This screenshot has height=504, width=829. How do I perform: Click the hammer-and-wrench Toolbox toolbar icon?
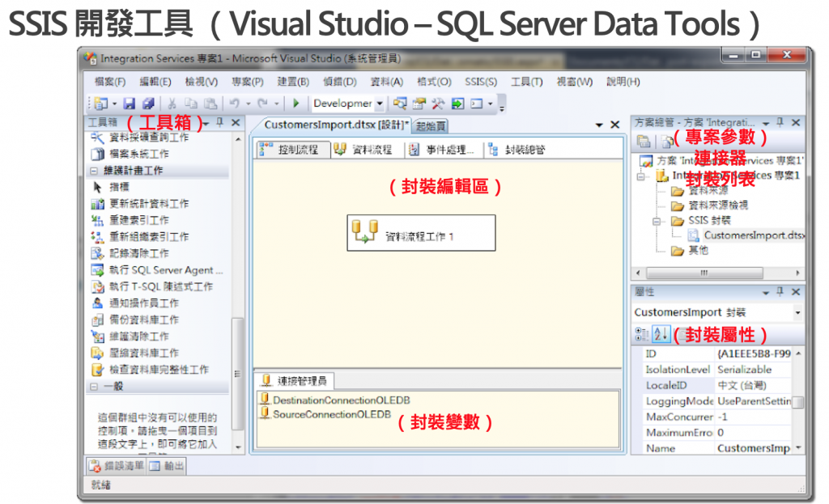pyautogui.click(x=438, y=104)
